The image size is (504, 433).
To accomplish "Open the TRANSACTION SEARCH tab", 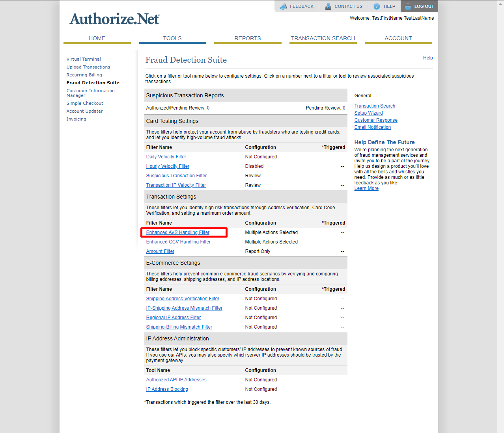I will click(x=323, y=38).
